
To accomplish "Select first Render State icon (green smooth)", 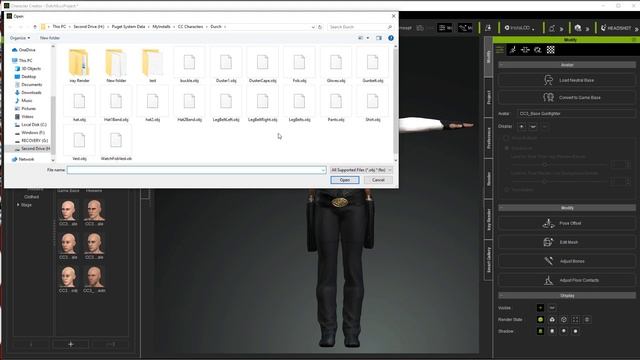I will click(540, 320).
